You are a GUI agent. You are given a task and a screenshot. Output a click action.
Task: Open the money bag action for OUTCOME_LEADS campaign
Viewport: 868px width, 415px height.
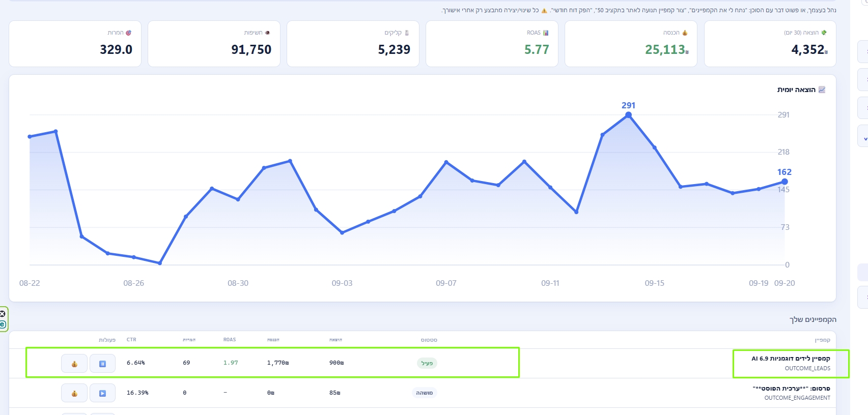coord(74,364)
